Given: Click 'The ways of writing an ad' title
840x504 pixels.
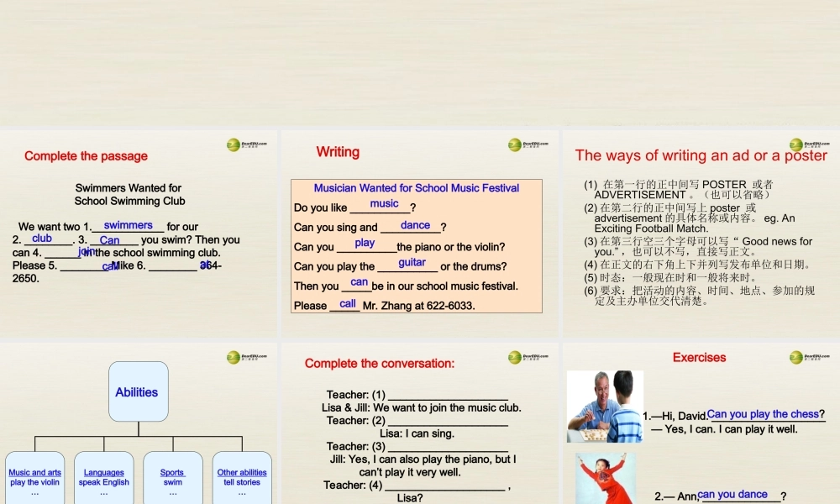Looking at the screenshot, I should (701, 155).
